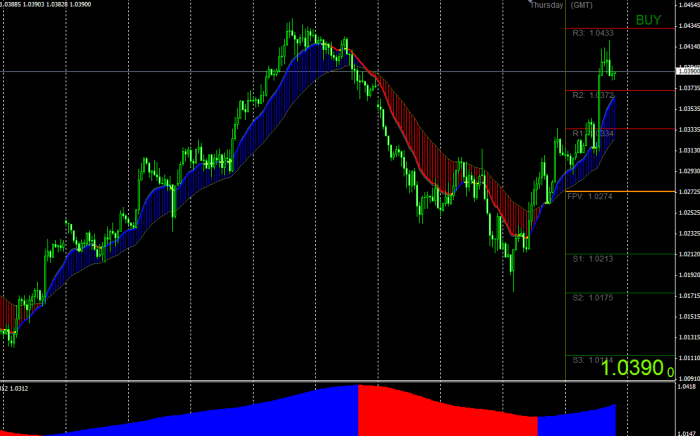Click the 1.01920 value on price scale
The height and width of the screenshot is (436, 700).
pos(689,275)
